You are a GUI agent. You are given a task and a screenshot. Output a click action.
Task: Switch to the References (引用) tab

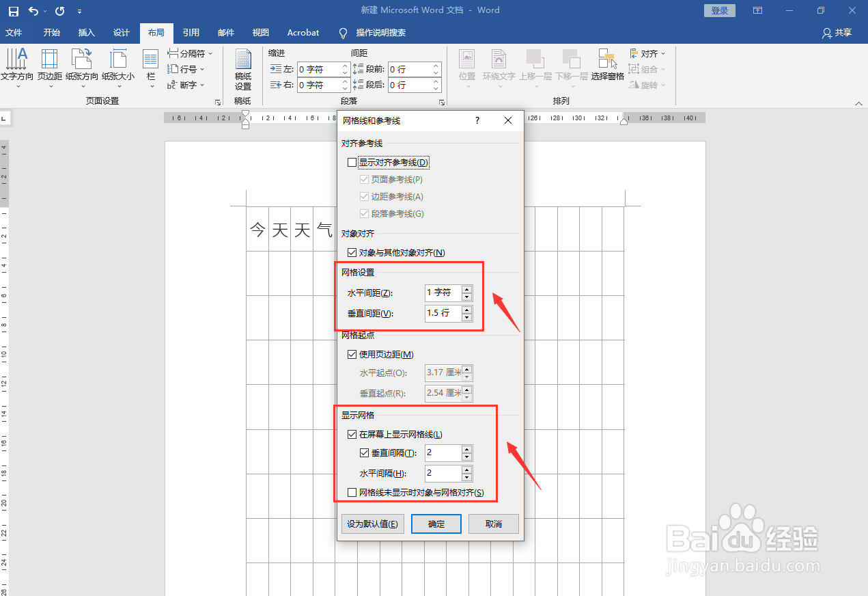(191, 33)
